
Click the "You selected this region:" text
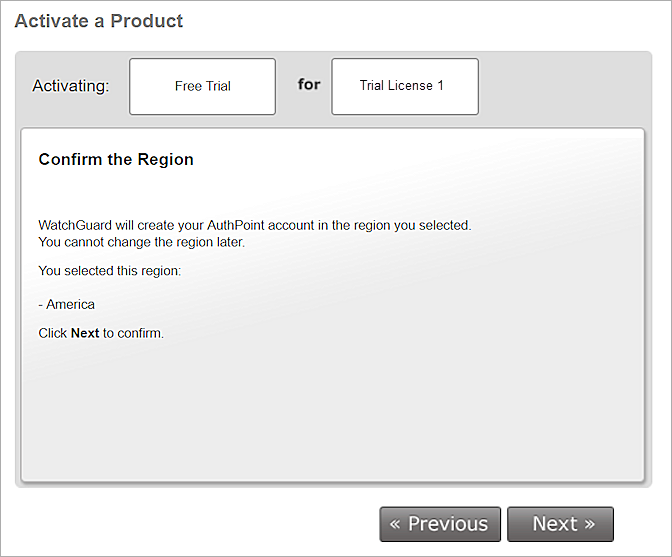tap(110, 271)
